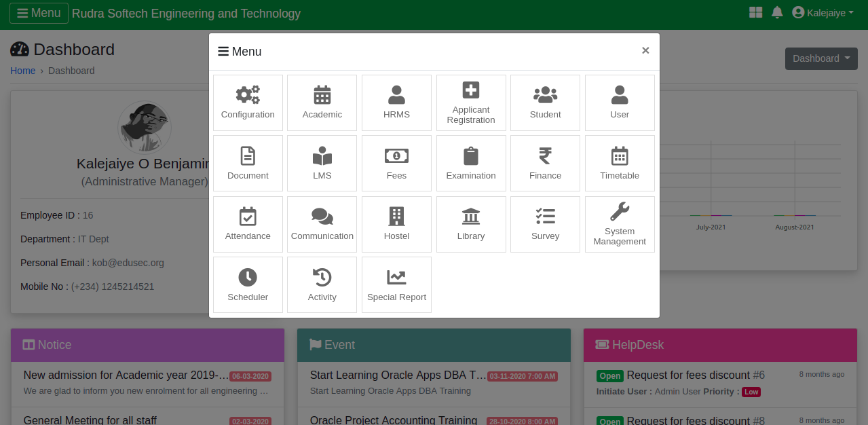Open the Examination module
Viewport: 868px width, 425px height.
tap(471, 163)
